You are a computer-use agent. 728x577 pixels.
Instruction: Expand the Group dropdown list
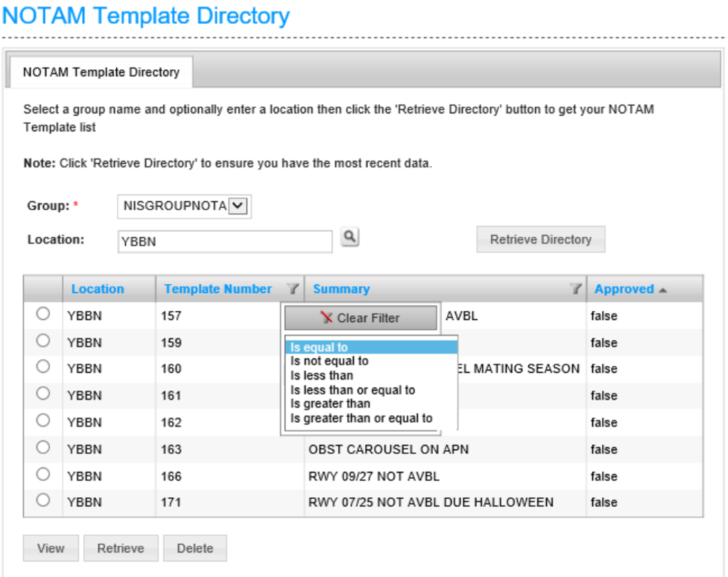[x=238, y=206]
